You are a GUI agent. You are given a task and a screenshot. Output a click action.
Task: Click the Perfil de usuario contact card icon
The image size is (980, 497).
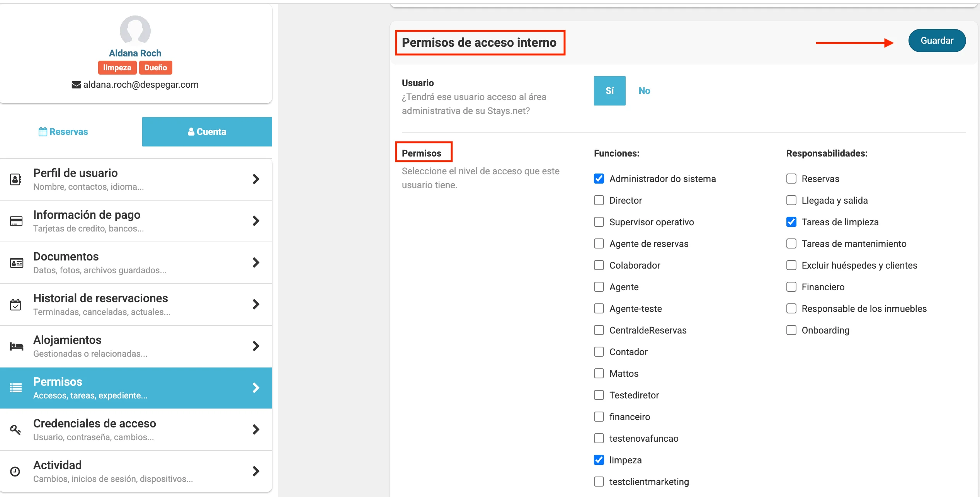[x=15, y=179]
